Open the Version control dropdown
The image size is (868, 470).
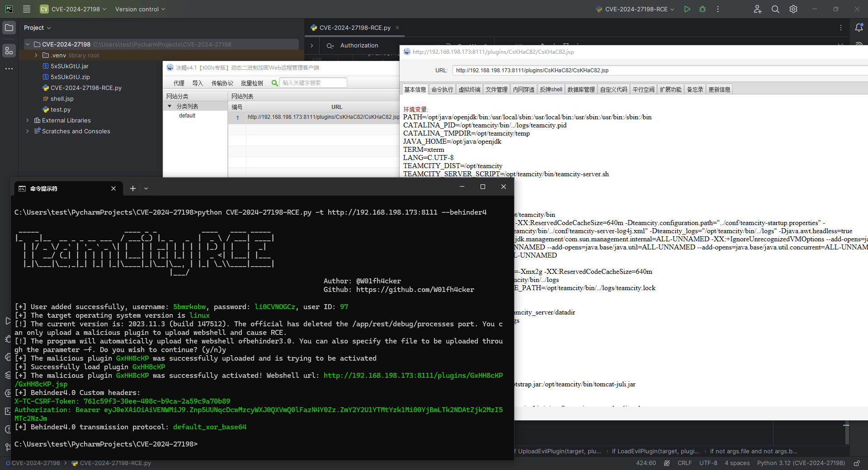(140, 9)
